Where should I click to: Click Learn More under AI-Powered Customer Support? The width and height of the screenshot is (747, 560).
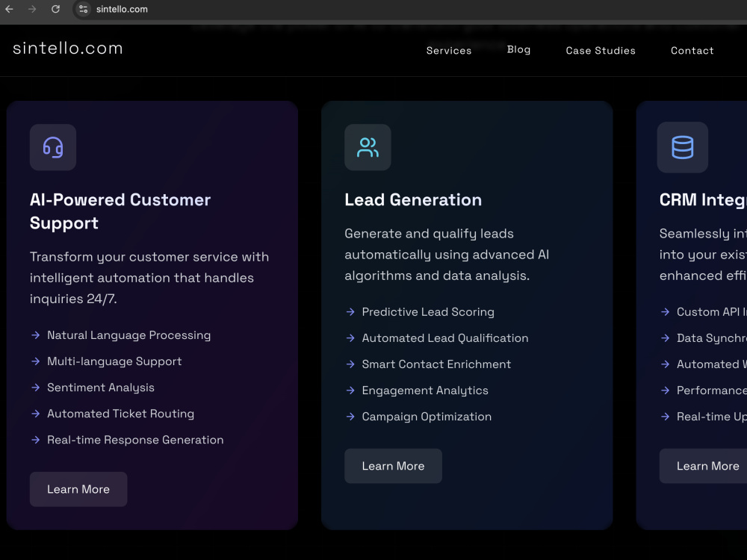pyautogui.click(x=78, y=489)
